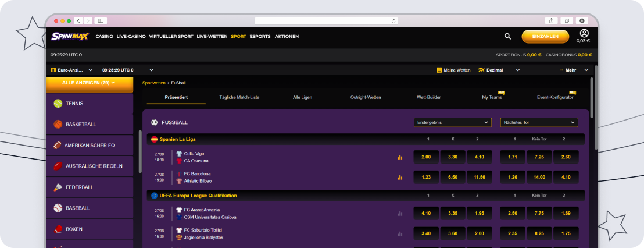The width and height of the screenshot is (644, 248).
Task: Expand the UTC time zone dropdown
Action: tap(152, 70)
